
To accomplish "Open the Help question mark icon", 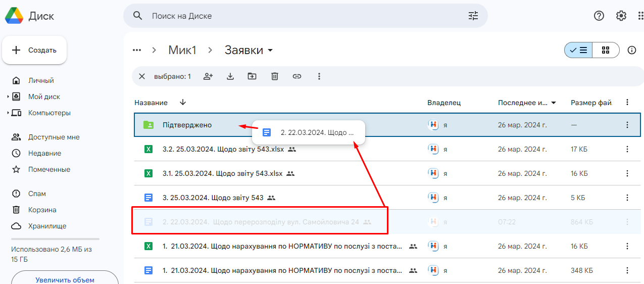I will coord(599,16).
